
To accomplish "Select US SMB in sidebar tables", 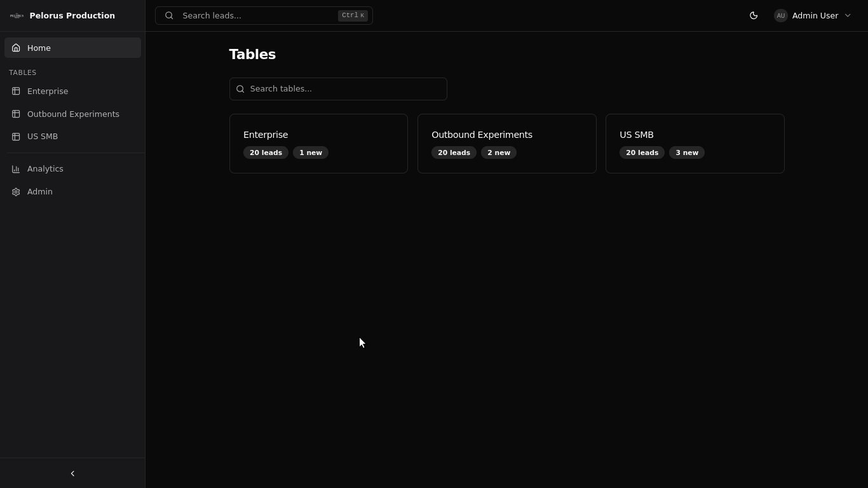I will click(72, 136).
